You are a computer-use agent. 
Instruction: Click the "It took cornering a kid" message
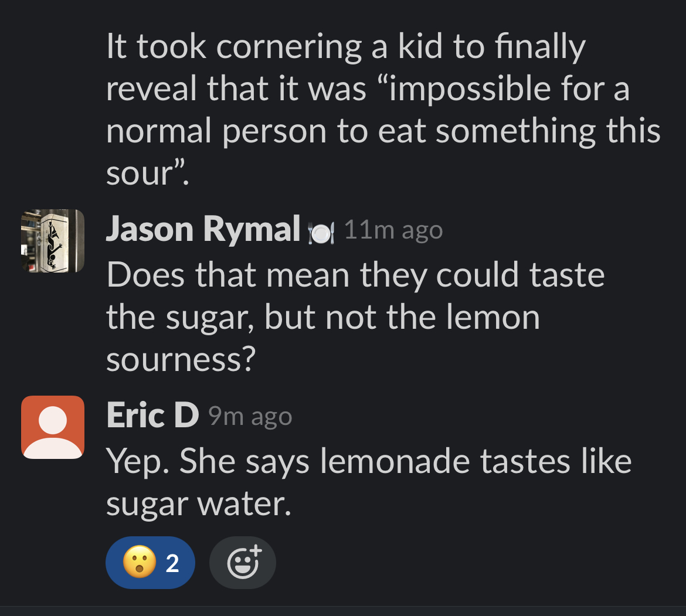pos(346,47)
